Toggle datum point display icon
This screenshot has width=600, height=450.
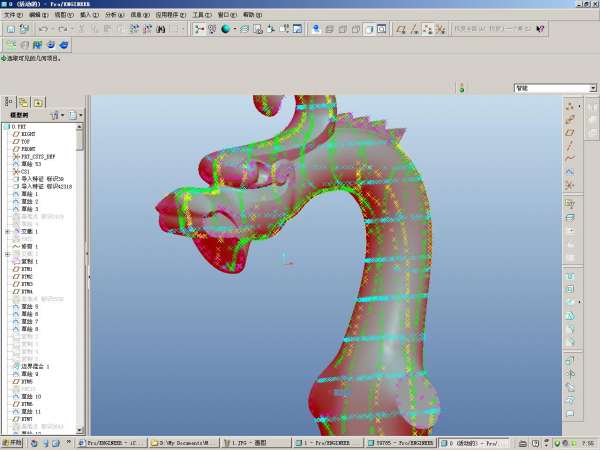[427, 29]
